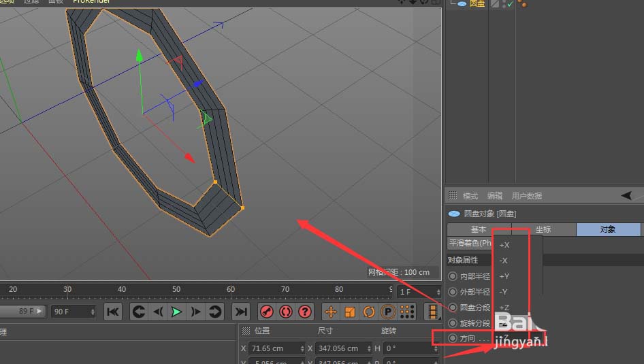
Task: Click the green Play Forward button
Action: point(176,312)
